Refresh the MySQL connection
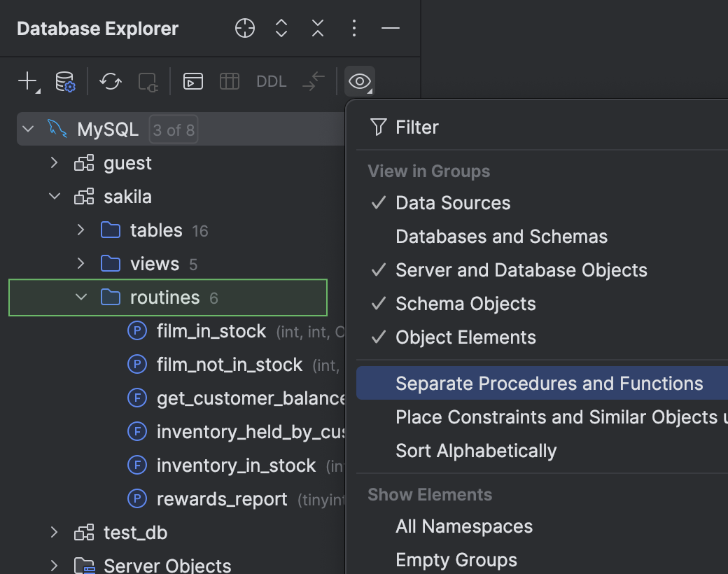The width and height of the screenshot is (728, 574). 110,80
